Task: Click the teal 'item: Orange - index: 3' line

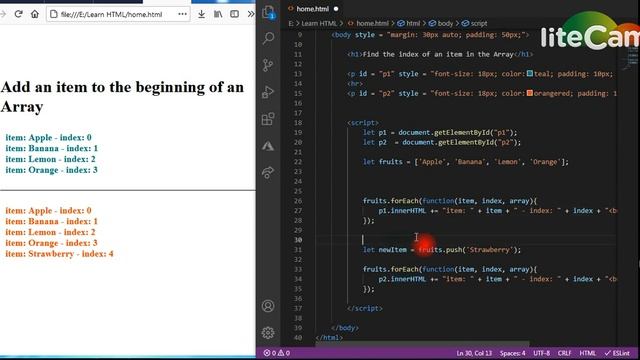Action: pos(51,170)
